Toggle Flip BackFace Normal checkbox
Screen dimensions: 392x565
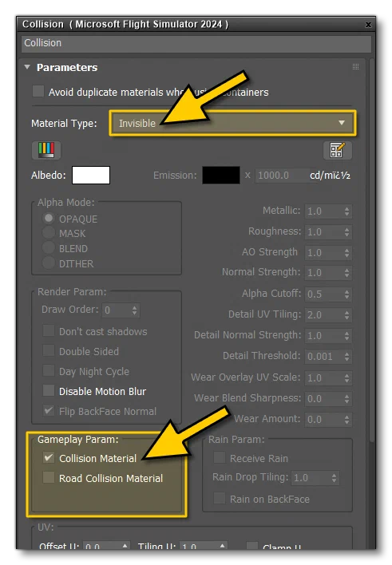[x=49, y=410]
